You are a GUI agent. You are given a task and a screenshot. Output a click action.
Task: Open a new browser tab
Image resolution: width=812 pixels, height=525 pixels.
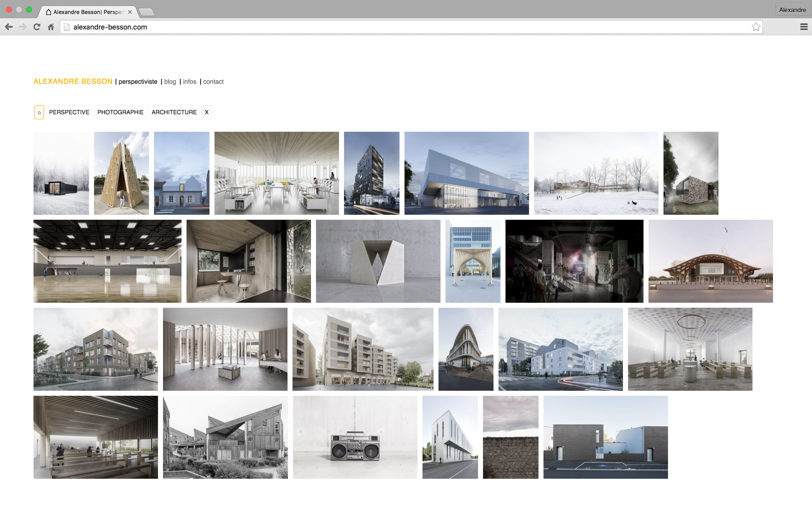click(x=146, y=12)
